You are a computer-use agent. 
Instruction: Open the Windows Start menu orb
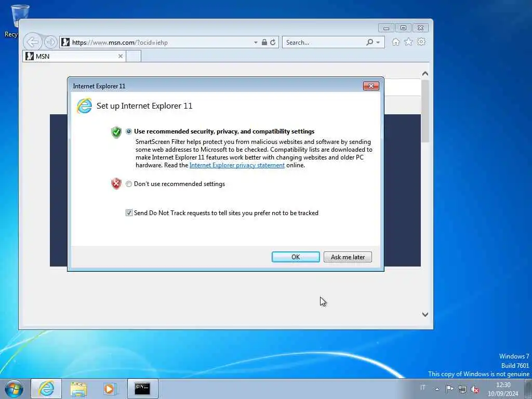coord(14,389)
